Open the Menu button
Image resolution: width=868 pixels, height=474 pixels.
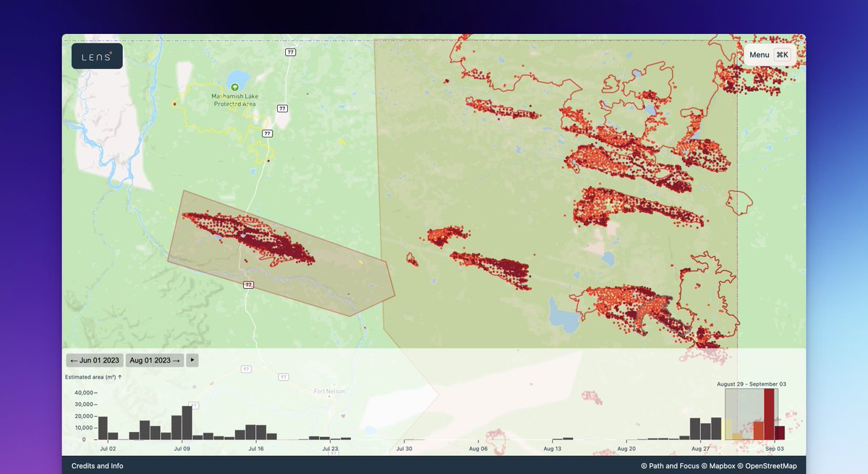click(769, 55)
